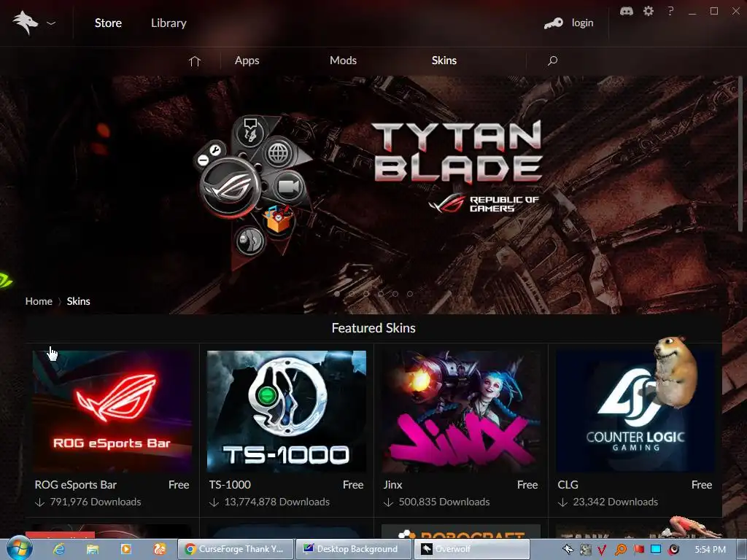
Task: Click the login link
Action: coord(582,23)
